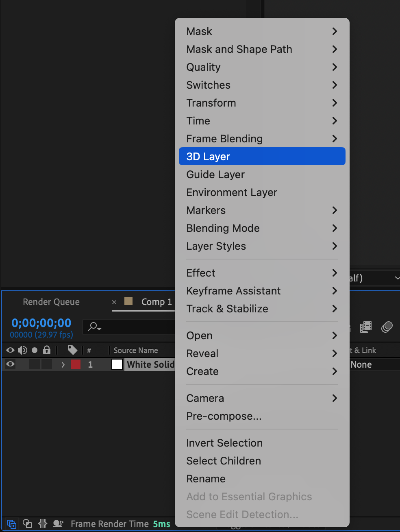The height and width of the screenshot is (532, 400).
Task: Toggle the In/Out/Duration/Stretch panes icon
Action: tap(43, 524)
